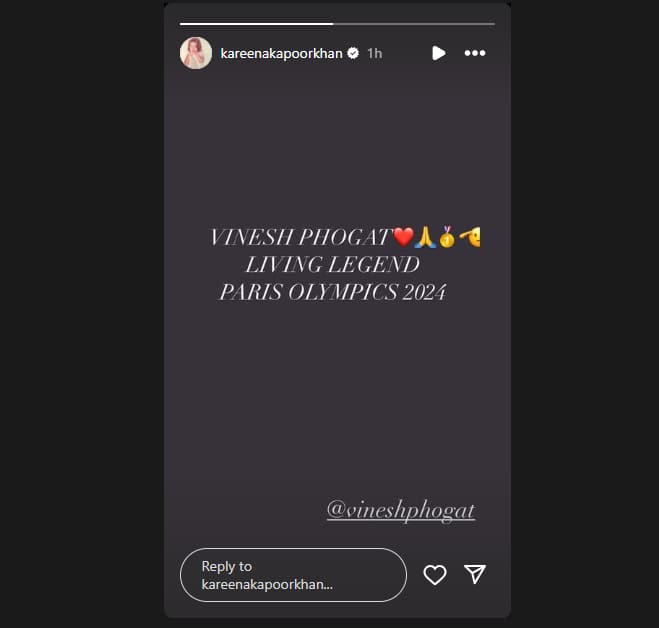
Task: Resume the story with the play button
Action: [438, 53]
